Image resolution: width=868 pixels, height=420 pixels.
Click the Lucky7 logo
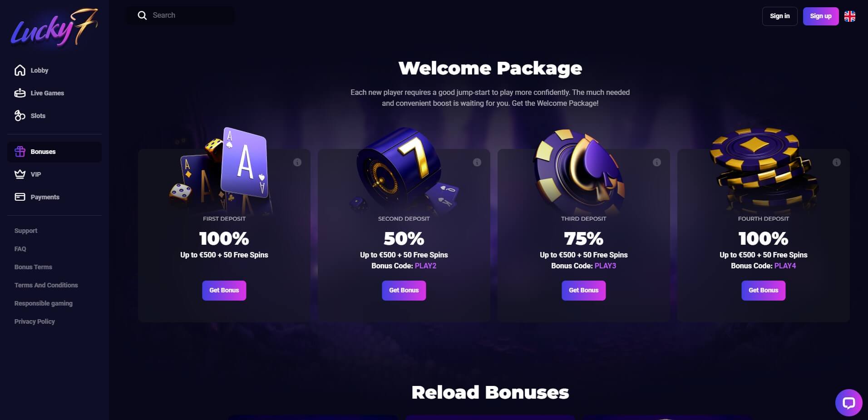pyautogui.click(x=54, y=27)
